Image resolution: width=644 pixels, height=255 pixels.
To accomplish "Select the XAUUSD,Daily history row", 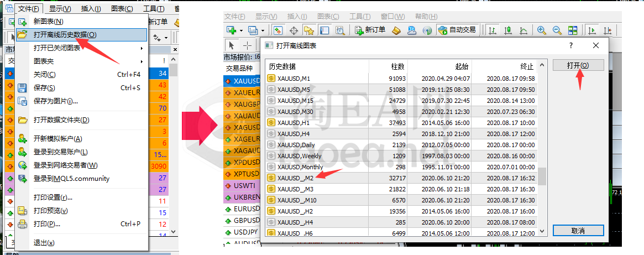I will pos(402,145).
